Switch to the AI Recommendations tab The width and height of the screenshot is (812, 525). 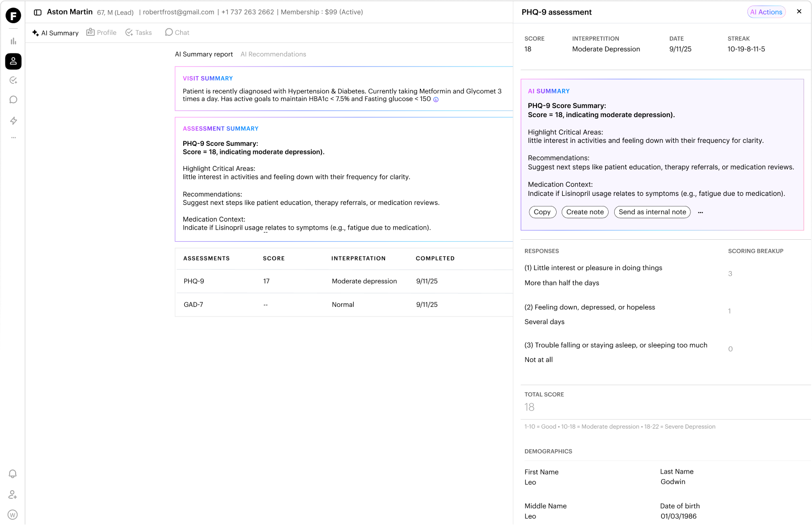pos(273,54)
